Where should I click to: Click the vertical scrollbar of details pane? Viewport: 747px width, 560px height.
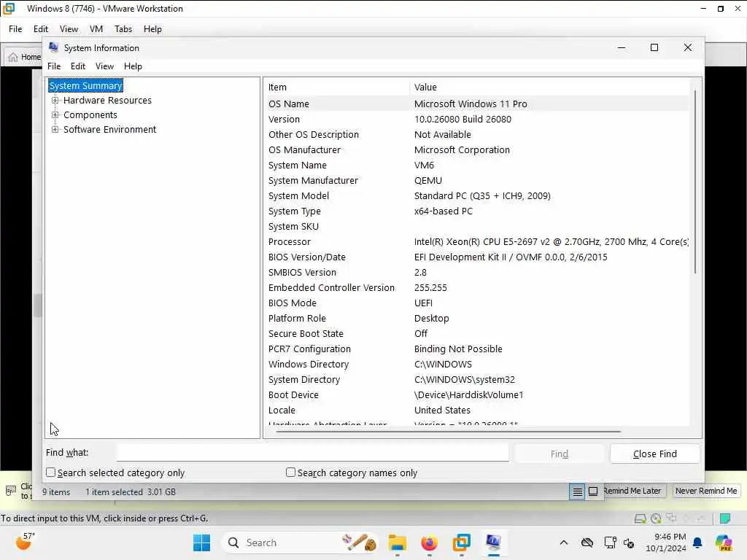point(695,182)
